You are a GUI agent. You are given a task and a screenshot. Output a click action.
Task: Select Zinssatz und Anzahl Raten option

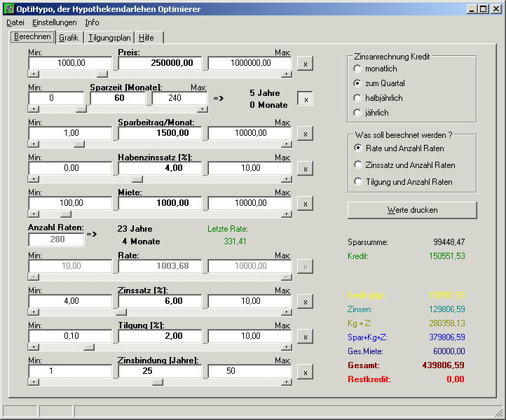click(x=358, y=165)
